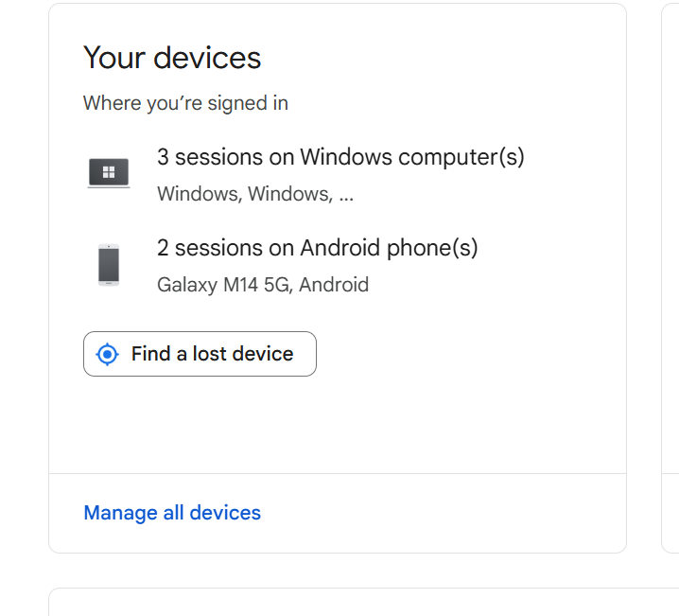The height and width of the screenshot is (616, 679).
Task: Open the Manage all devices link
Action: [x=172, y=513]
